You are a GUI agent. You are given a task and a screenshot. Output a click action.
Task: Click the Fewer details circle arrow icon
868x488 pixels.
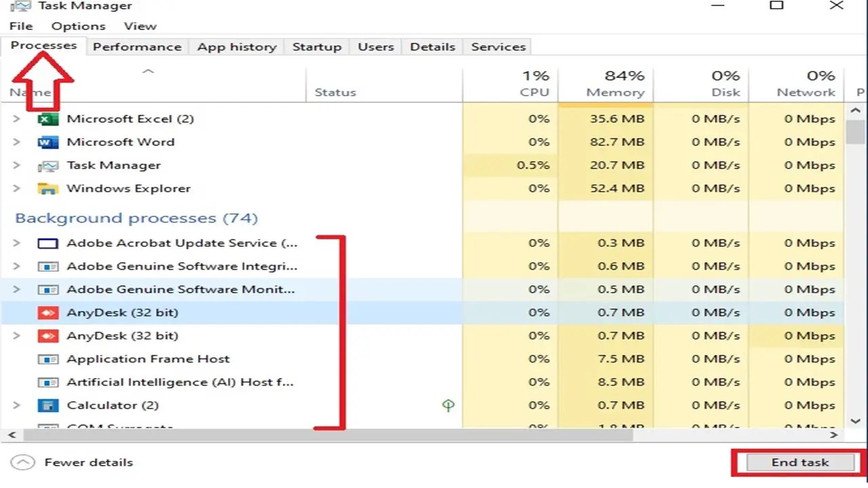click(22, 462)
